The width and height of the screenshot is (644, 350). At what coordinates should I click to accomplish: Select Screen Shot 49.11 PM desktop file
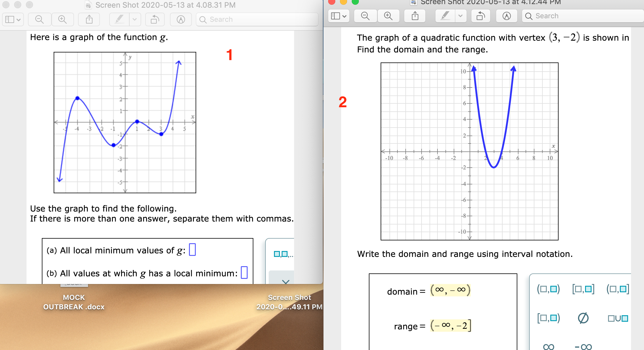coord(289,302)
